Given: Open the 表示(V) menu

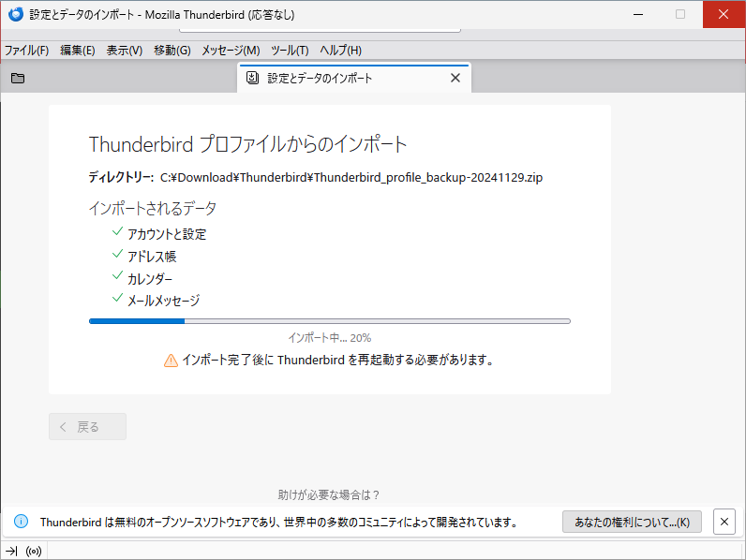Looking at the screenshot, I should [124, 51].
